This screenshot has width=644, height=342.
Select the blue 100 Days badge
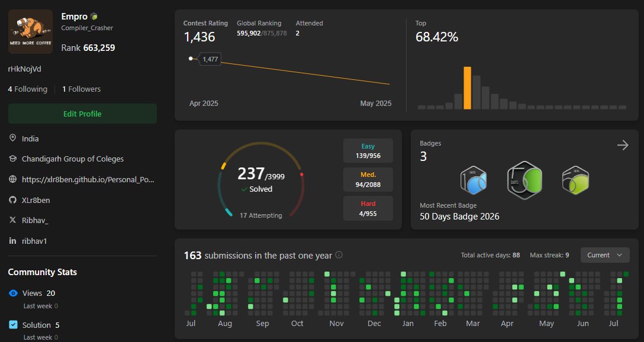474,180
